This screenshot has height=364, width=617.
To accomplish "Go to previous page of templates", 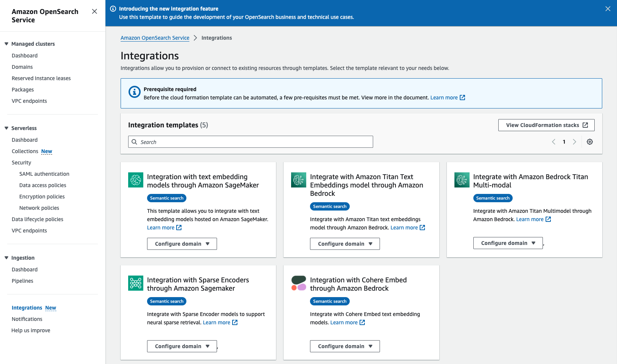I will point(553,142).
